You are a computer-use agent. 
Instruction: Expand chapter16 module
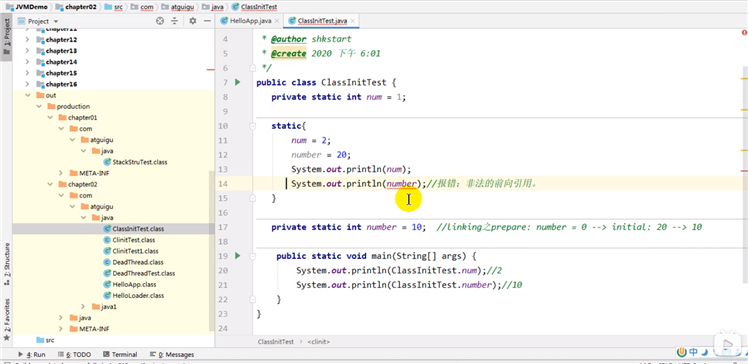tap(27, 84)
